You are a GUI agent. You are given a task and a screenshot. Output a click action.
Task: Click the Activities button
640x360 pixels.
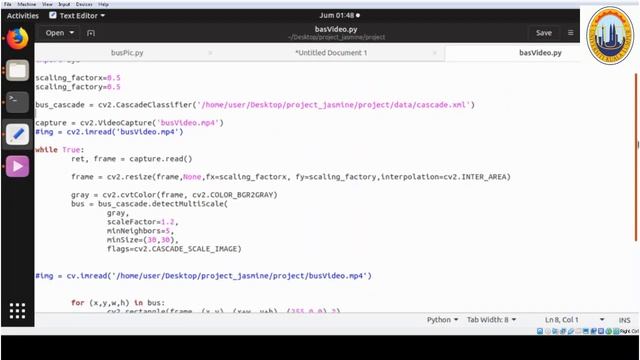(x=23, y=16)
